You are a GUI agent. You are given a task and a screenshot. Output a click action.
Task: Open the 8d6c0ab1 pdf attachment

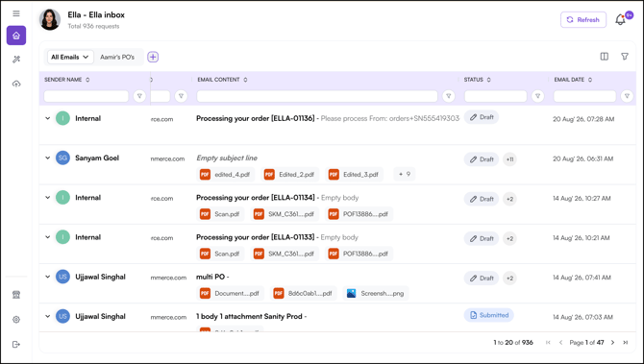pyautogui.click(x=304, y=294)
